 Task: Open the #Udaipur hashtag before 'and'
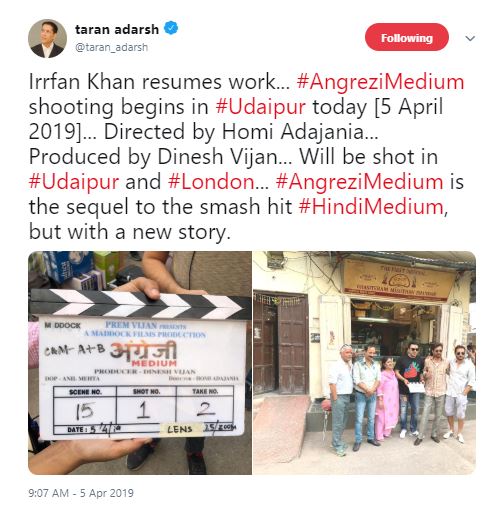click(74, 182)
